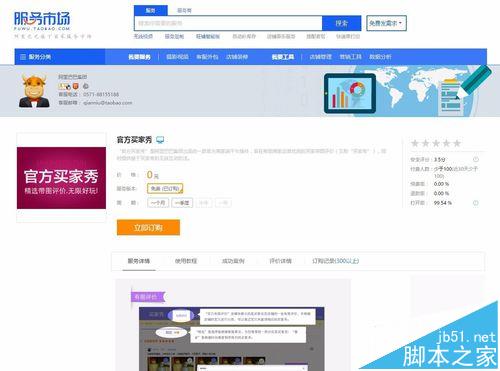Switch to the 服务详情 tab
Viewport: 500px width, 371px height.
pyautogui.click(x=139, y=261)
